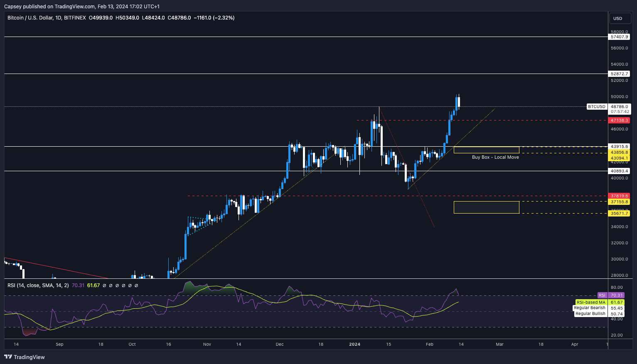Click the RSI (14, close, SMA) indicator legend
This screenshot has height=364, width=637.
(39, 285)
